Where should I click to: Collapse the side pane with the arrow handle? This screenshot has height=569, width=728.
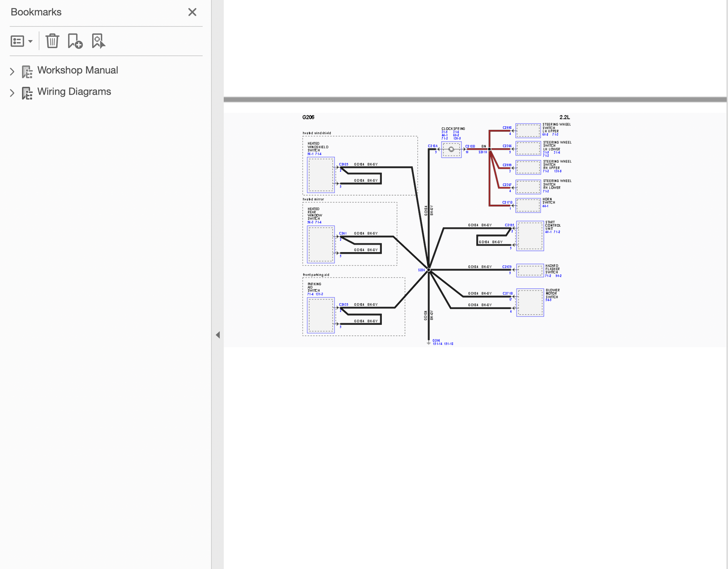(218, 335)
